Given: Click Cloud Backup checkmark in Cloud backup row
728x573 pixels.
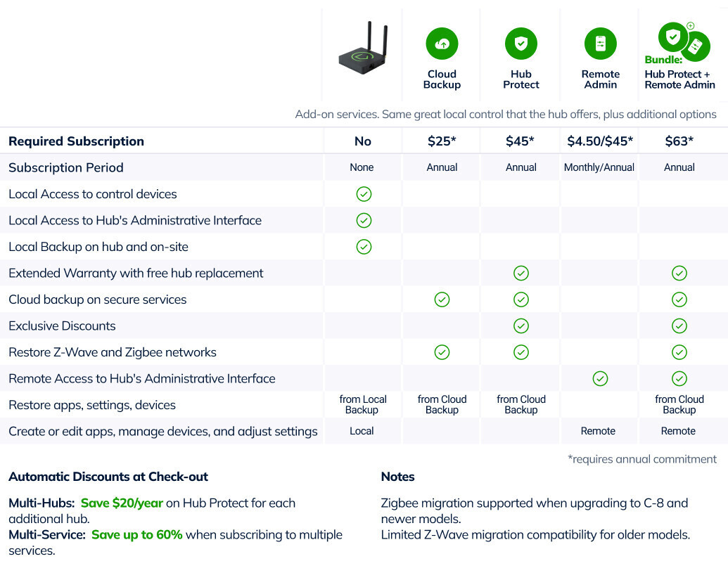Looking at the screenshot, I should click(x=442, y=300).
